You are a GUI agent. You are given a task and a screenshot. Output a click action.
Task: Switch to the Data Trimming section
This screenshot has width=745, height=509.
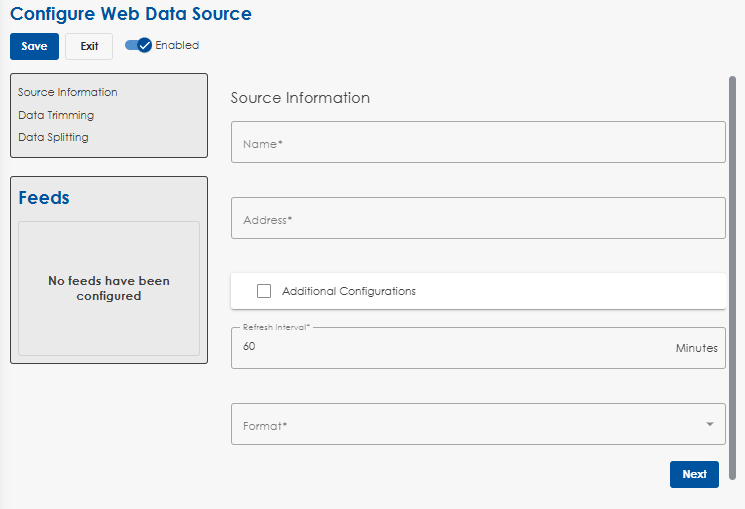coord(56,115)
